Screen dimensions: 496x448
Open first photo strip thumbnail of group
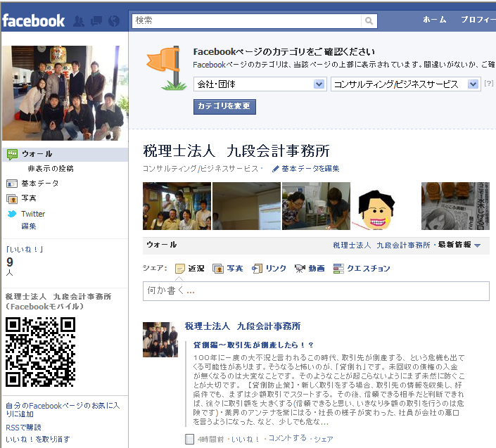pyautogui.click(x=177, y=206)
